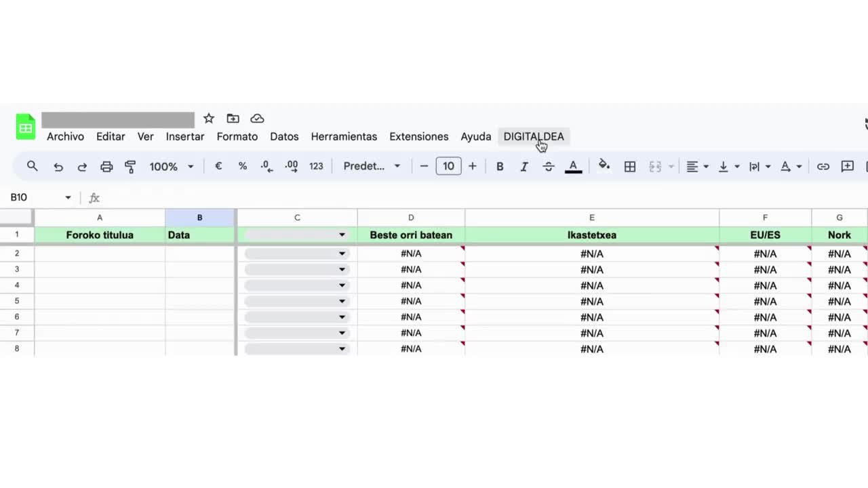This screenshot has width=868, height=488.
Task: Open fill color picker
Action: coord(604,166)
